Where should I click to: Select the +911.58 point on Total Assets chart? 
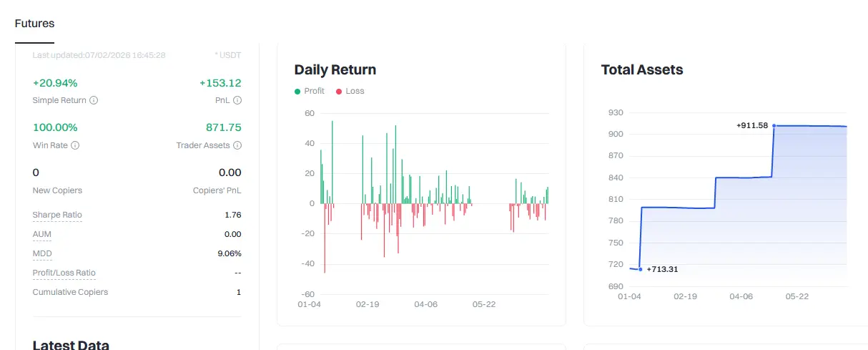(774, 126)
